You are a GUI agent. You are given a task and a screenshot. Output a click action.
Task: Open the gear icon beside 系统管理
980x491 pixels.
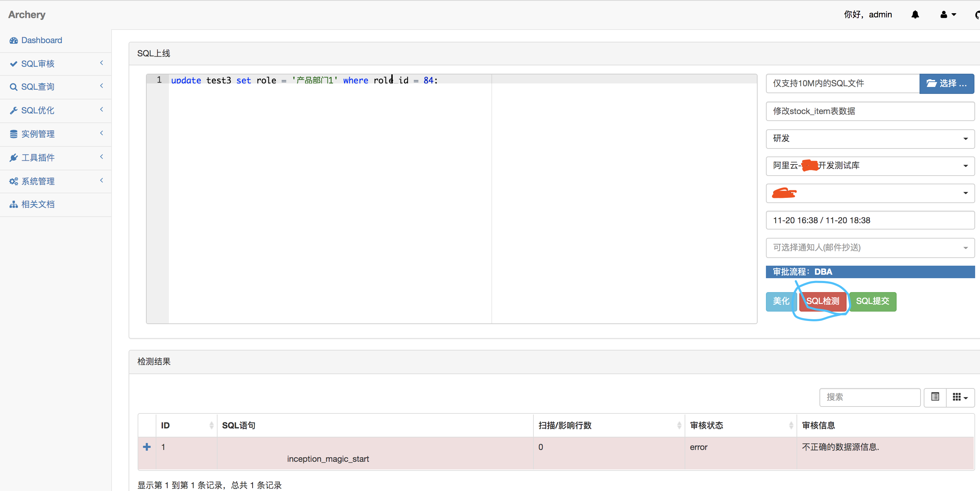[x=14, y=181]
